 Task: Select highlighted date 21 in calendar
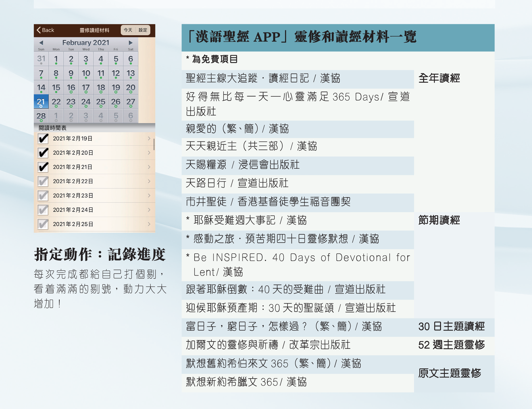pos(41,102)
